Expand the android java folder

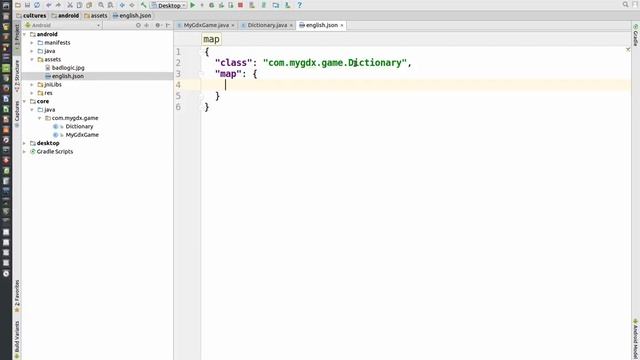coord(32,51)
